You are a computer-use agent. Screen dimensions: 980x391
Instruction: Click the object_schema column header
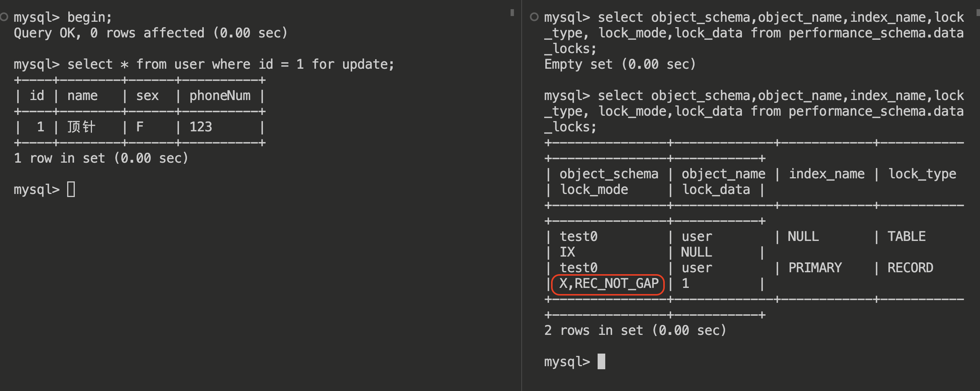[609, 174]
